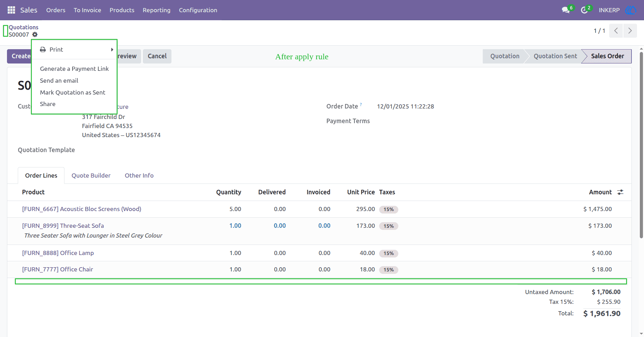Image resolution: width=644 pixels, height=337 pixels.
Task: Click the 12/01/2025 11:22:28 order date value
Action: [x=405, y=106]
